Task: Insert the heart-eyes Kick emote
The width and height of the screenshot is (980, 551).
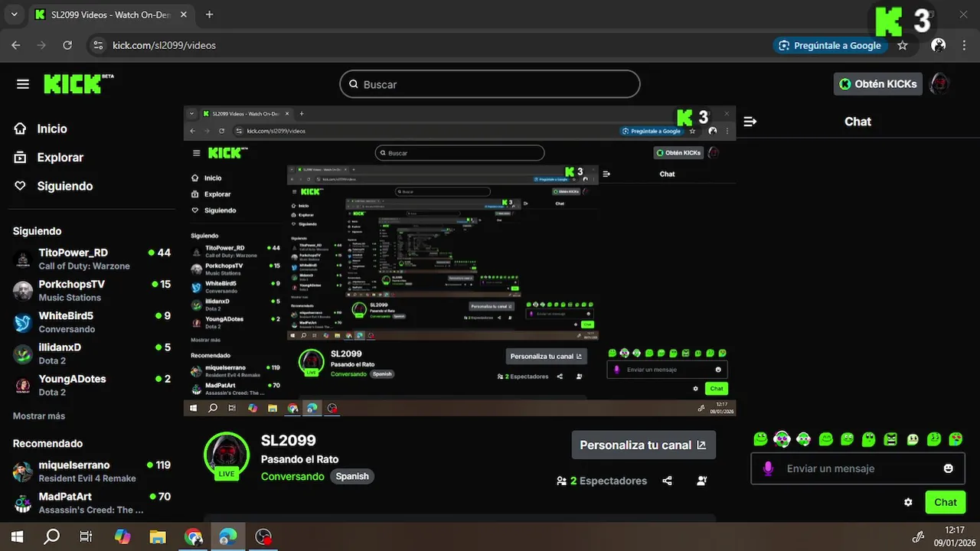Action: [x=955, y=439]
